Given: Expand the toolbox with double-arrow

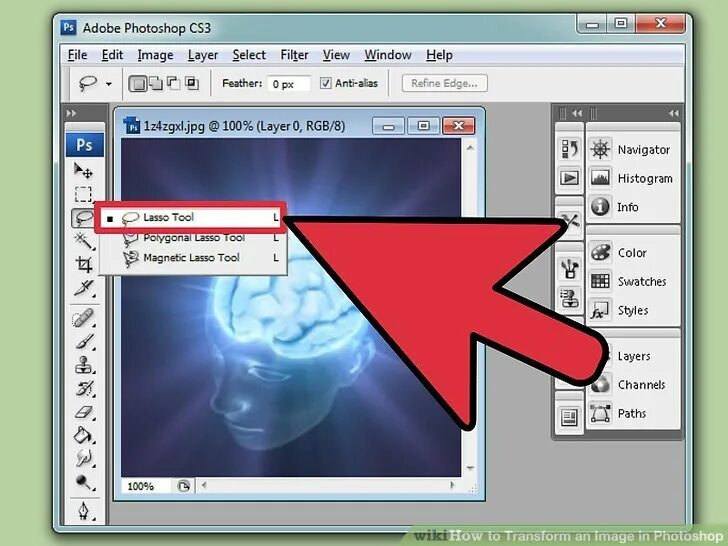Looking at the screenshot, I should [71, 113].
